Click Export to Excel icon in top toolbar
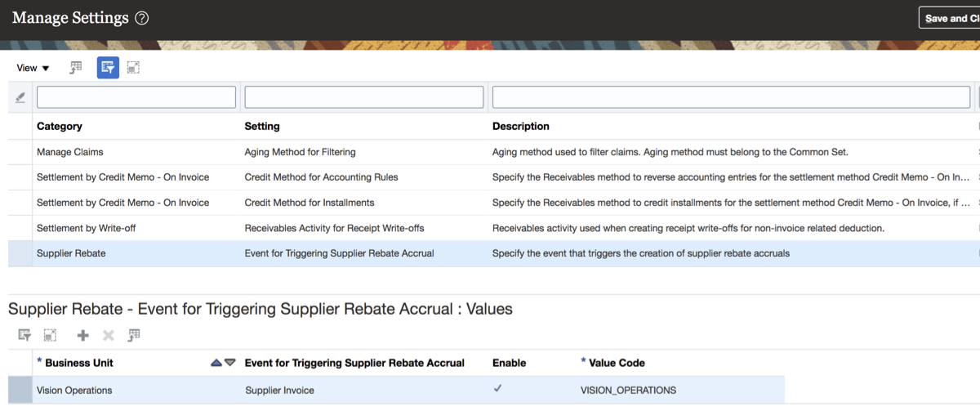 coord(76,68)
